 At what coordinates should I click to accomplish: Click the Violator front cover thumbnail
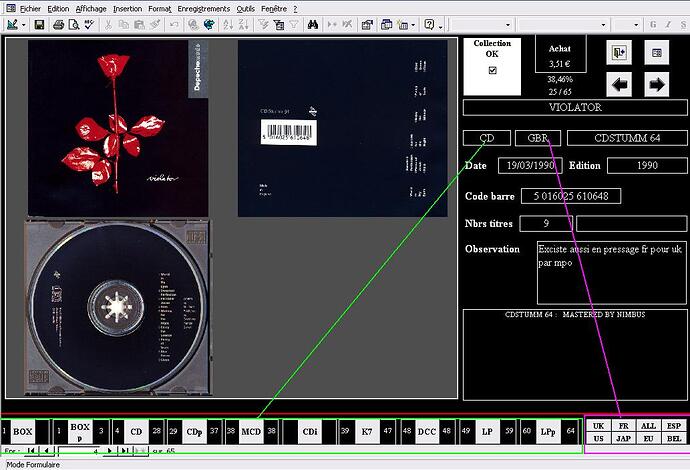[118, 128]
